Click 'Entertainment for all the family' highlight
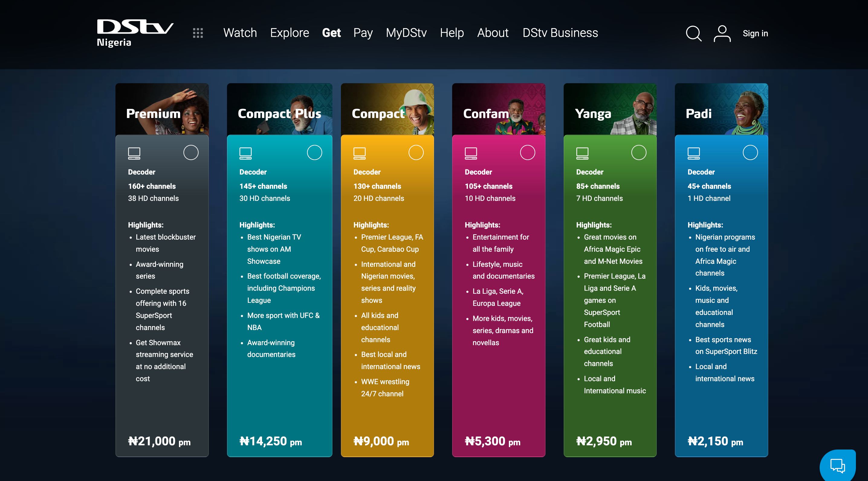Viewport: 868px width, 481px height. (500, 243)
